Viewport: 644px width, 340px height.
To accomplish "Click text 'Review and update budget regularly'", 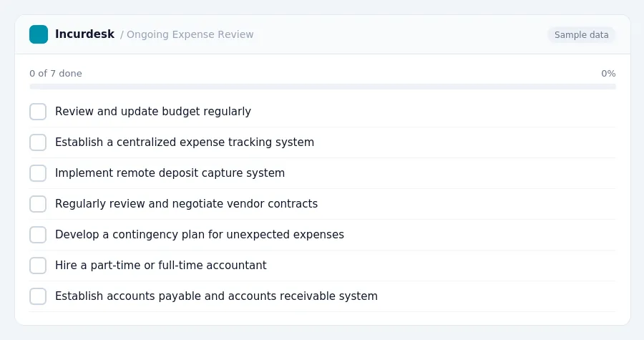I will pos(153,112).
